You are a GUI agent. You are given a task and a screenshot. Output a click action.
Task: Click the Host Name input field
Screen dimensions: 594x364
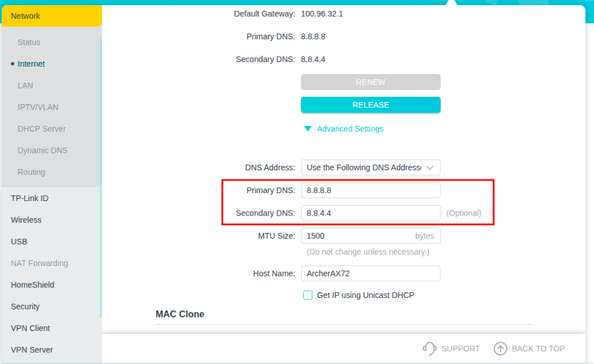pyautogui.click(x=370, y=274)
